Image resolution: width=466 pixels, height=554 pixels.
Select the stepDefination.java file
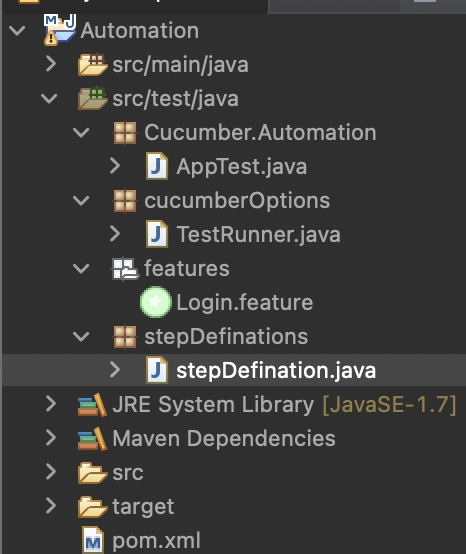pos(276,371)
